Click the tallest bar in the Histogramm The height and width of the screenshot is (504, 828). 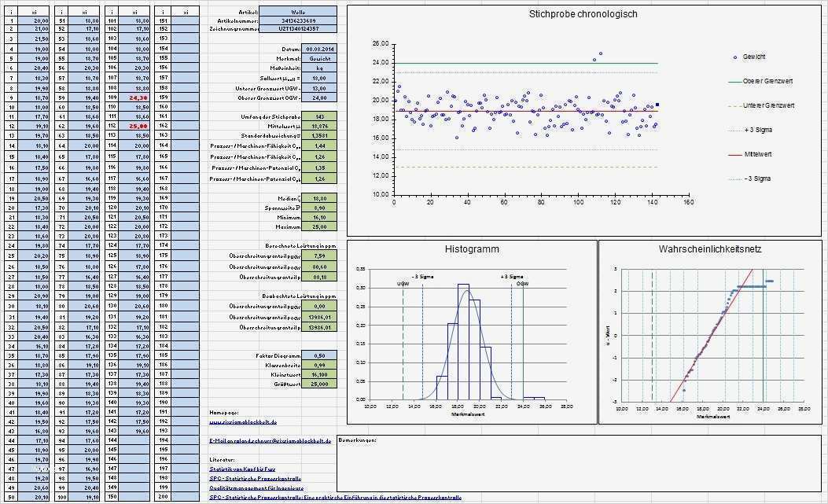463,342
